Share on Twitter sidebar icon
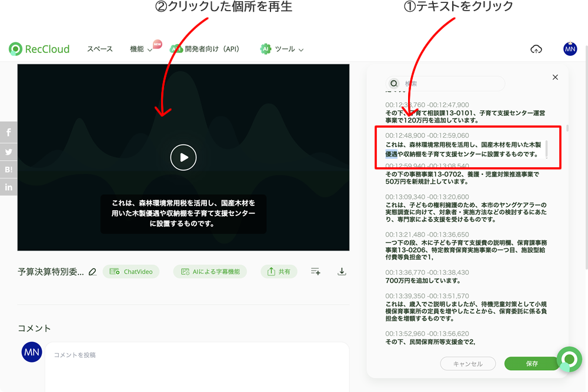Viewport: 588px width, 392px height. pyautogui.click(x=9, y=152)
